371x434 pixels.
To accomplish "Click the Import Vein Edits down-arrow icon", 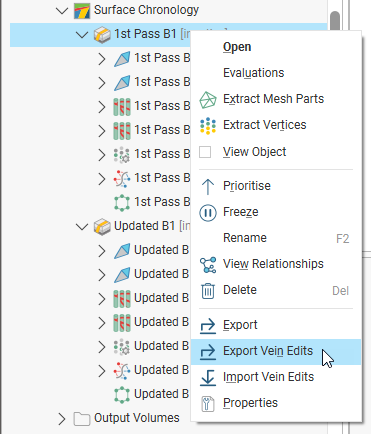I will pyautogui.click(x=208, y=378).
